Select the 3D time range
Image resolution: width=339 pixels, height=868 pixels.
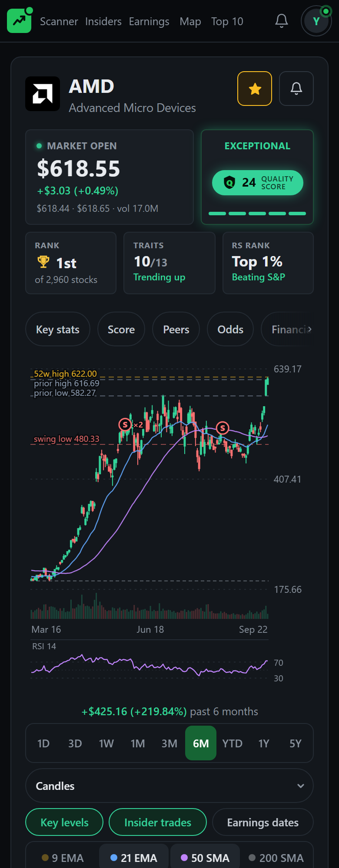pos(75,743)
